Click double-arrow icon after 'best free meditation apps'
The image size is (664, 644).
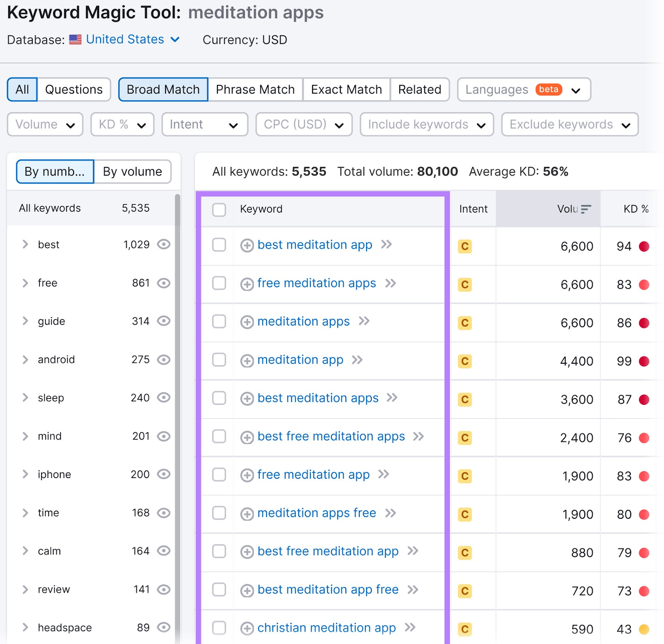pyautogui.click(x=418, y=436)
